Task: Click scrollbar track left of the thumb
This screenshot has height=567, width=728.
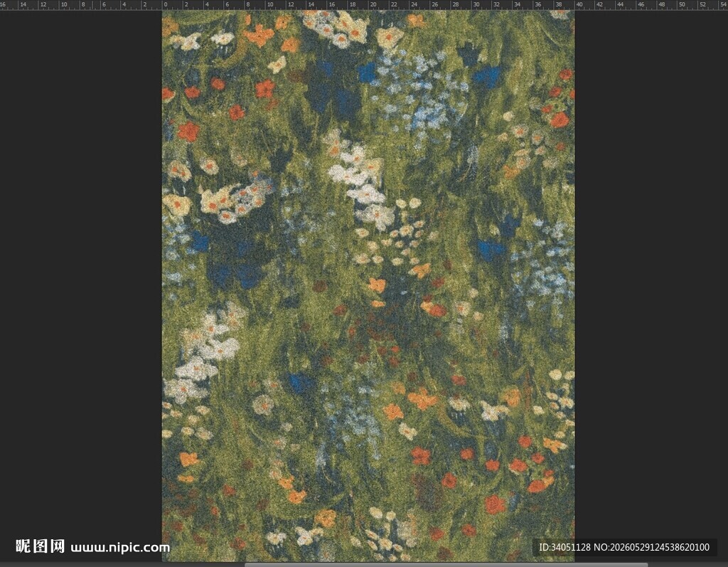Action: (122, 565)
